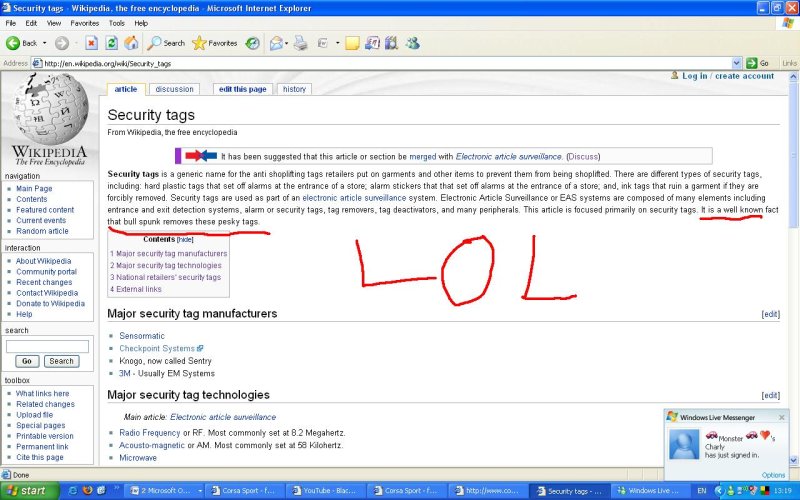Click inside the Wikipedia search input field
800x500 pixels.
point(47,346)
